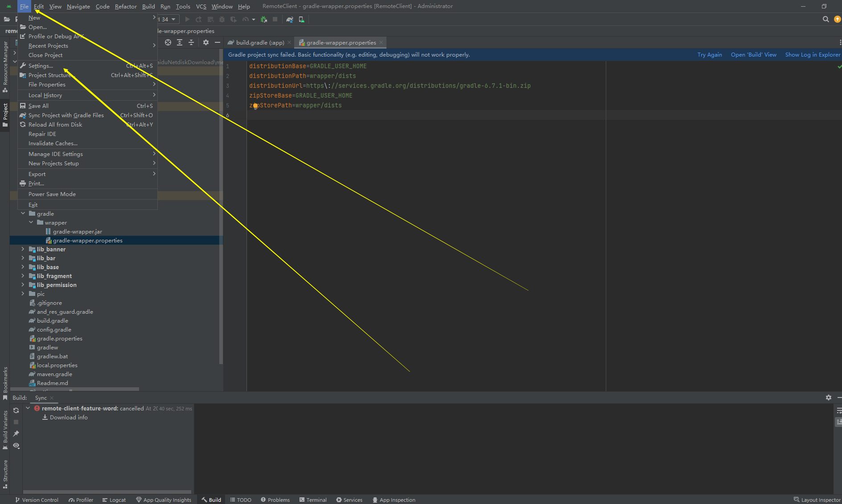Click the Project tree horizontal scrollbar
Viewport: 842px width, 504px height.
[x=74, y=389]
